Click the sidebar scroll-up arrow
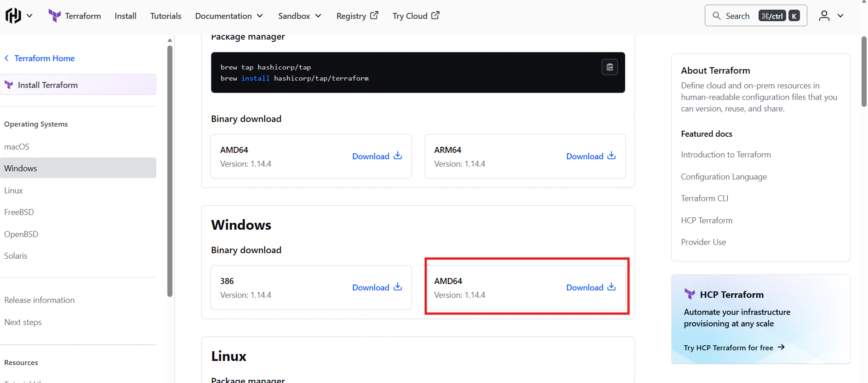 (x=170, y=41)
